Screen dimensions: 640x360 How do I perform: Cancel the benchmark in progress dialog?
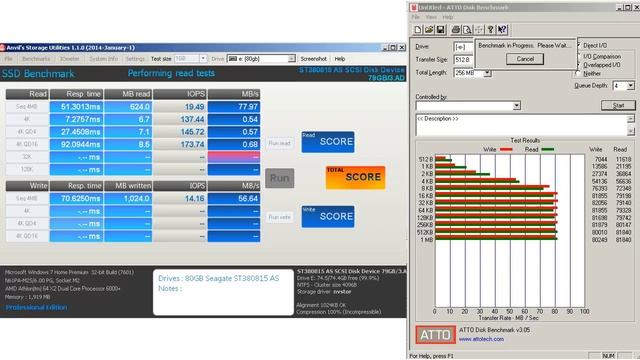click(525, 59)
